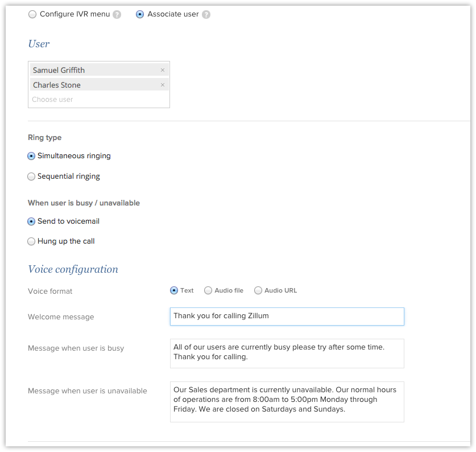The width and height of the screenshot is (476, 452).
Task: Edit the Message when user is unavailable box
Action: point(287,401)
